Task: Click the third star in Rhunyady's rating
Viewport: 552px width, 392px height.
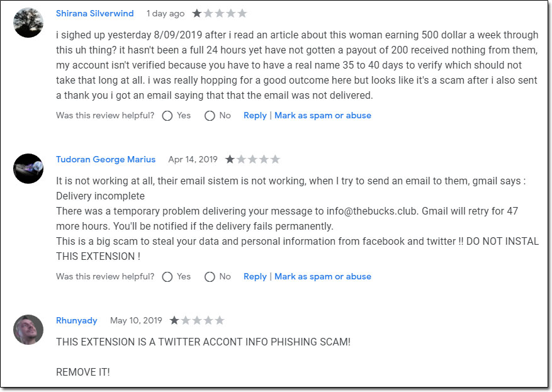Action: point(197,320)
